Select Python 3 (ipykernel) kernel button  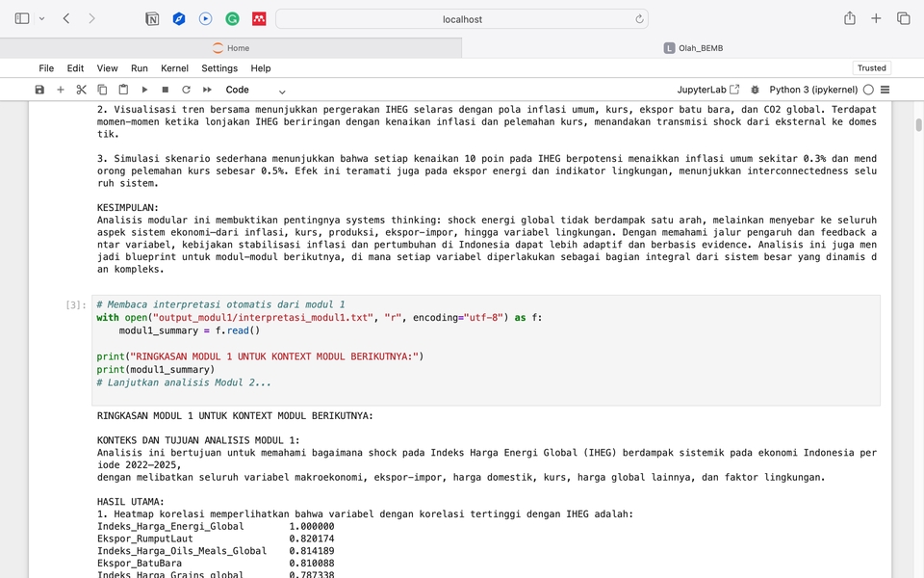pos(813,90)
